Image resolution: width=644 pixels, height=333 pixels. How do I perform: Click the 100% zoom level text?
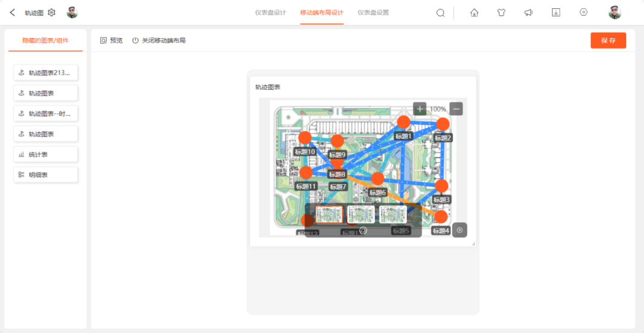click(x=438, y=109)
